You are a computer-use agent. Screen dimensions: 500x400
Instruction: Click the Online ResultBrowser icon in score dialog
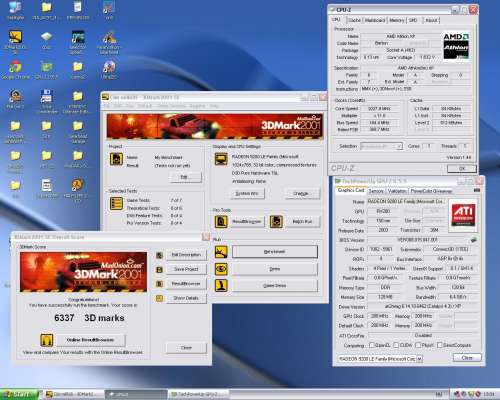tap(46, 340)
